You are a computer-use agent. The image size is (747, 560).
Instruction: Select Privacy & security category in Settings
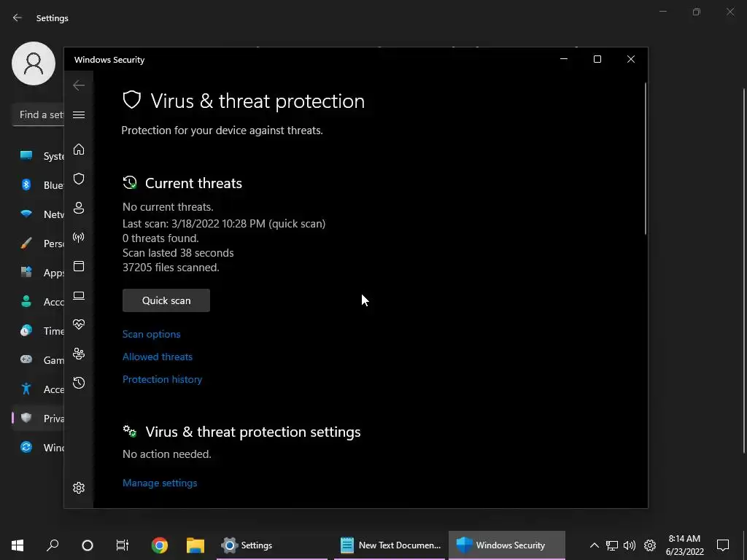38,418
